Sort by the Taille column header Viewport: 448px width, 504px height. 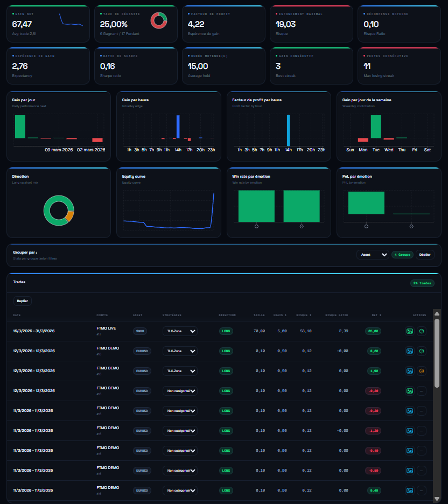(259, 315)
